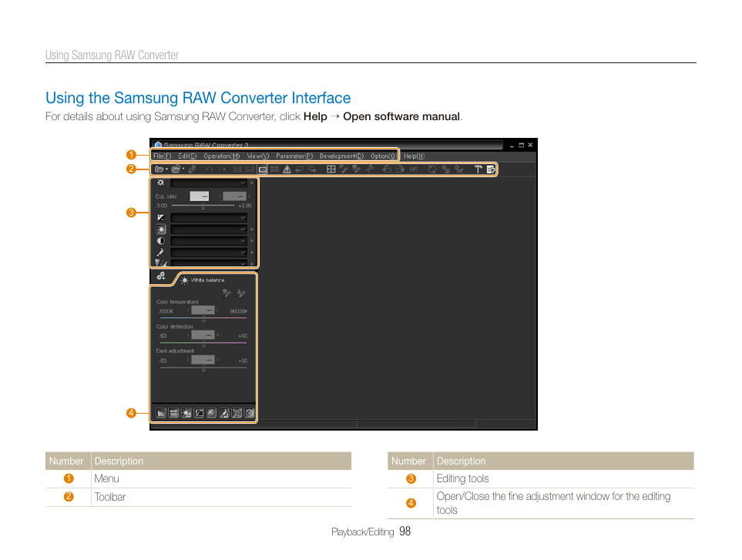Toggle the pencil fine adjustment button
The width and height of the screenshot is (742, 560).
(x=224, y=414)
